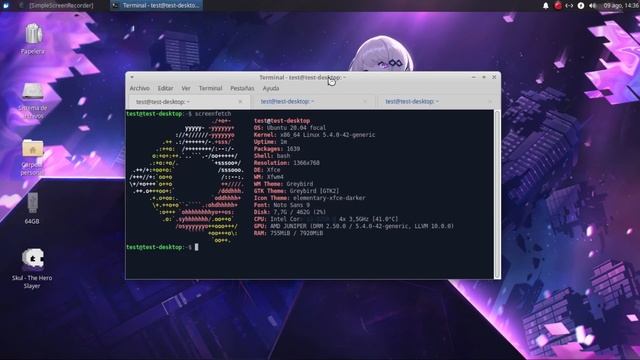
Task: Click 'WM Theme: Greybird' line
Action: [284, 184]
